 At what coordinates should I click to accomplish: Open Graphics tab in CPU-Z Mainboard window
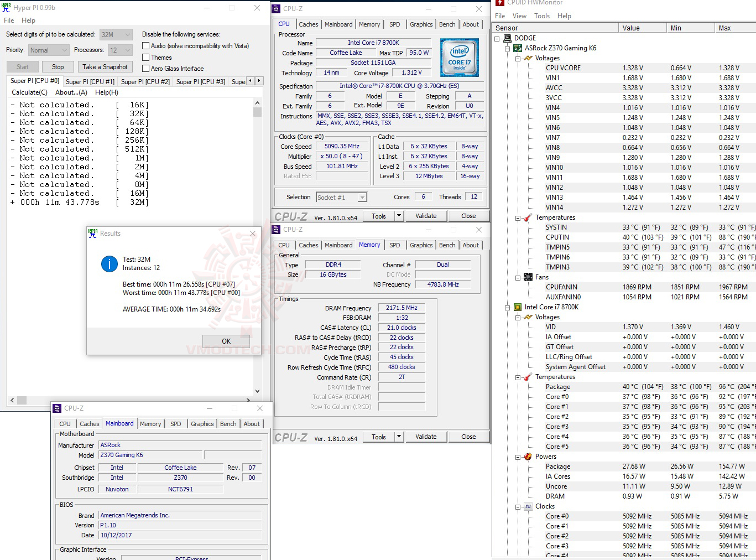(202, 424)
